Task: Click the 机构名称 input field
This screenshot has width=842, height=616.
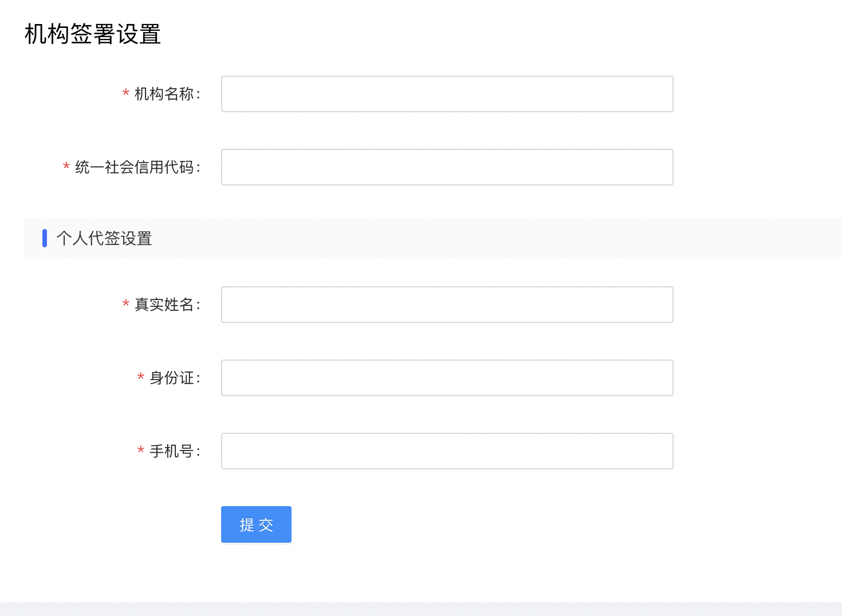Action: click(x=447, y=94)
